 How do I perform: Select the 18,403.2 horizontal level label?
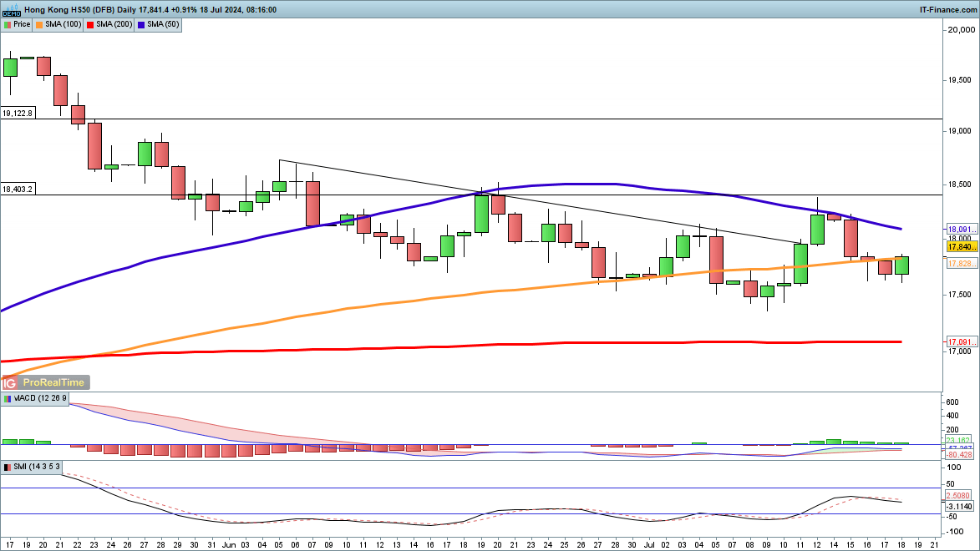point(18,189)
